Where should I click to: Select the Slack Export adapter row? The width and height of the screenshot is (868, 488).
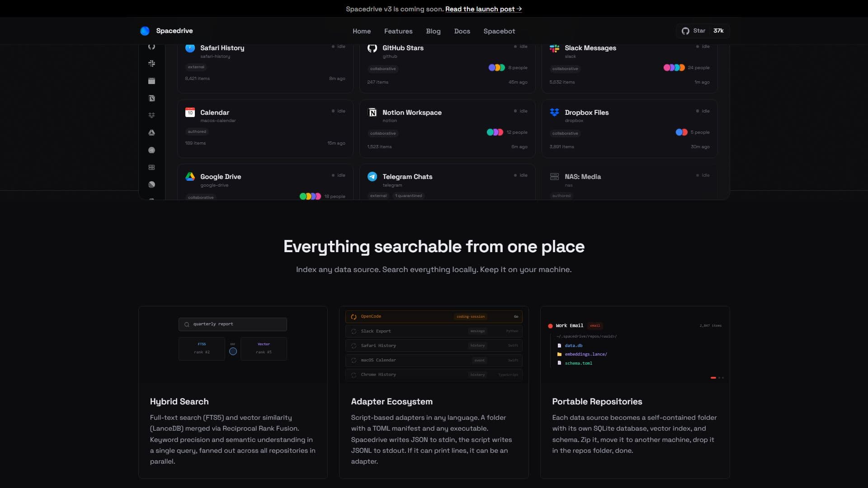click(x=434, y=331)
